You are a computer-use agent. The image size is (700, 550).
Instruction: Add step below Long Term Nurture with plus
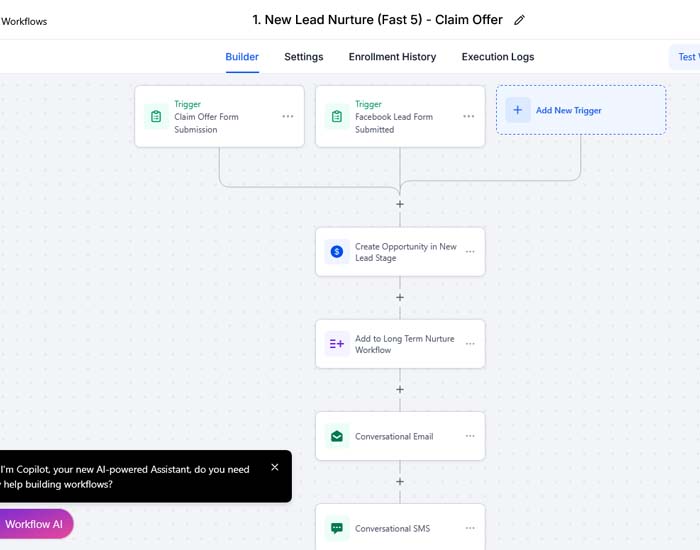[400, 390]
